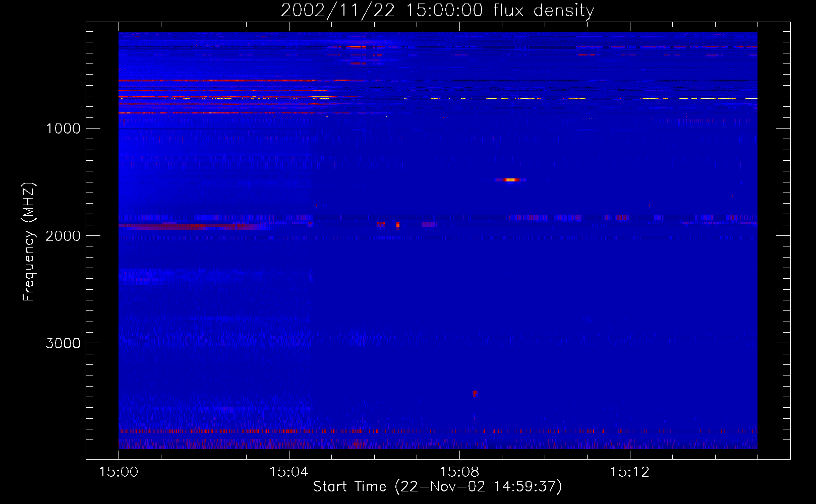Click the 'Start Time (22-Nov-02 14:59:37)' label
The height and width of the screenshot is (504, 816).
pyautogui.click(x=437, y=487)
